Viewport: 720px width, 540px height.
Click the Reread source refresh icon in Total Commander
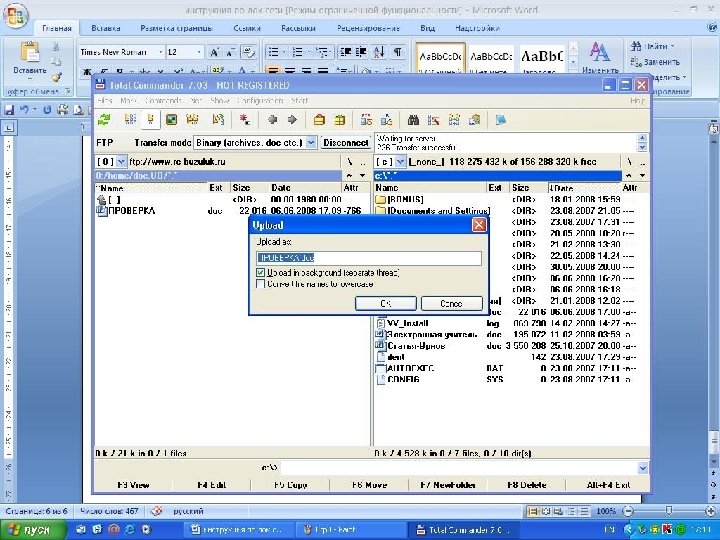pyautogui.click(x=105, y=120)
